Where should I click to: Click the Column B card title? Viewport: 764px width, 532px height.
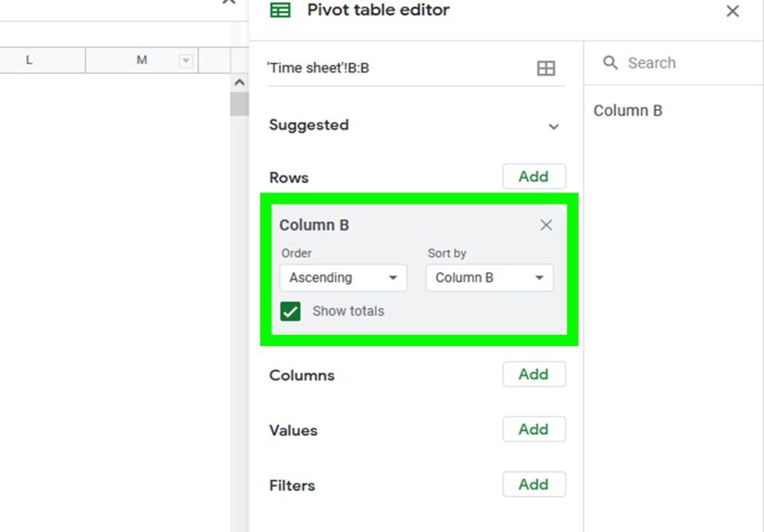tap(314, 225)
